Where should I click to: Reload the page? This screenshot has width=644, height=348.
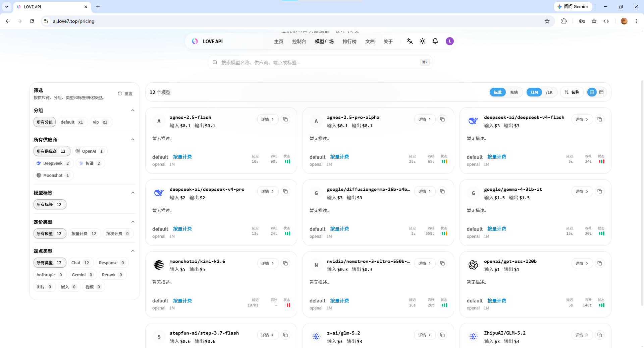click(x=32, y=21)
